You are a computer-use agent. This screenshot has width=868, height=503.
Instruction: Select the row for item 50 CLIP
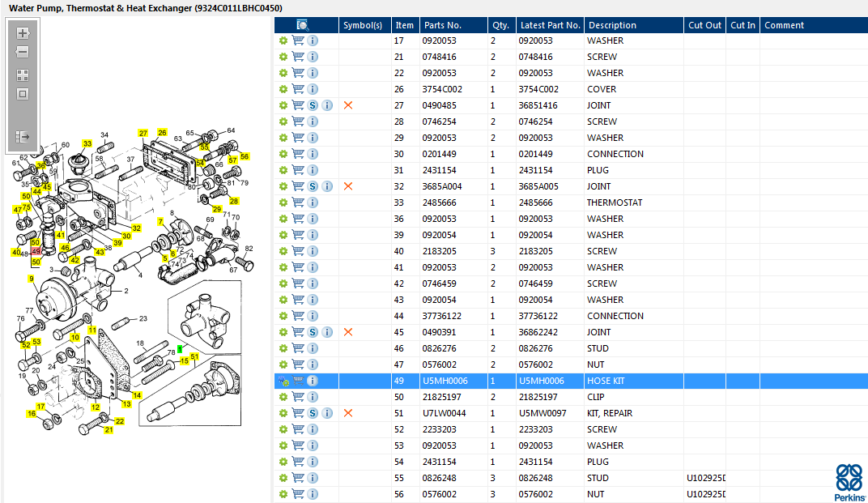[571, 397]
